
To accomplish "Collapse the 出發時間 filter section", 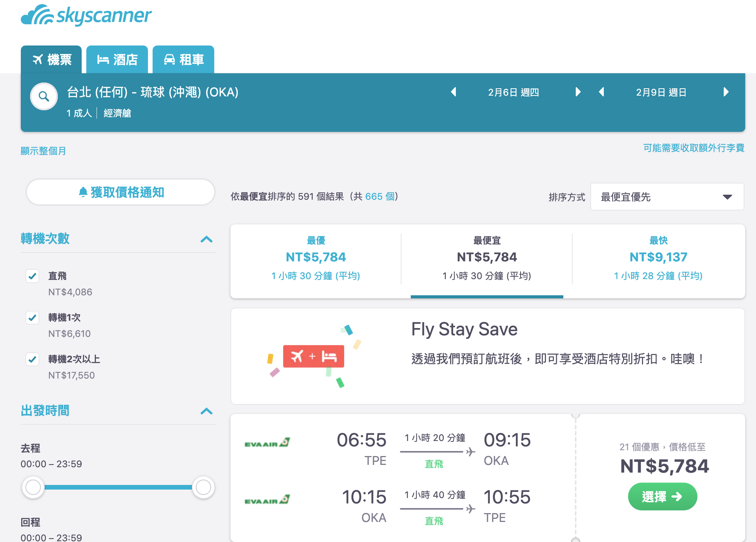I will point(207,411).
